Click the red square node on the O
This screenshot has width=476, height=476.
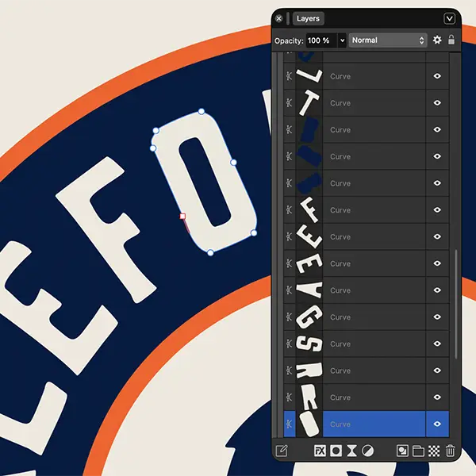click(182, 216)
